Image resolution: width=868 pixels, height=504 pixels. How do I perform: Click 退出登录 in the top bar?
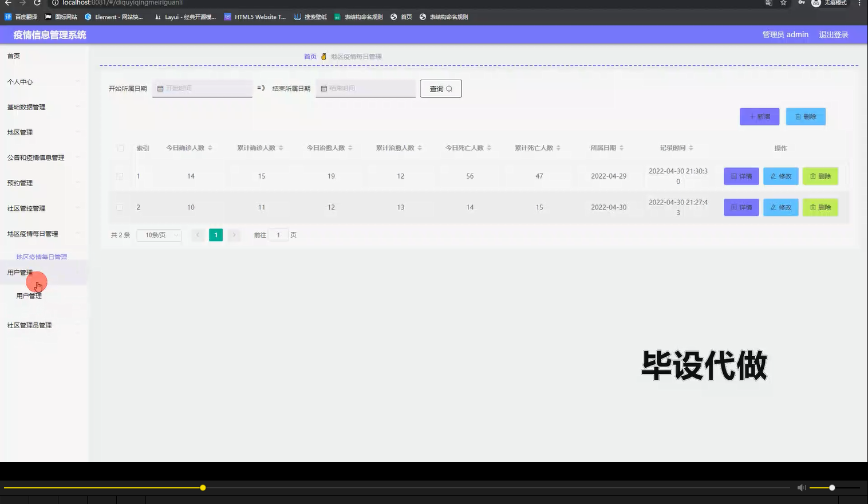tap(833, 34)
